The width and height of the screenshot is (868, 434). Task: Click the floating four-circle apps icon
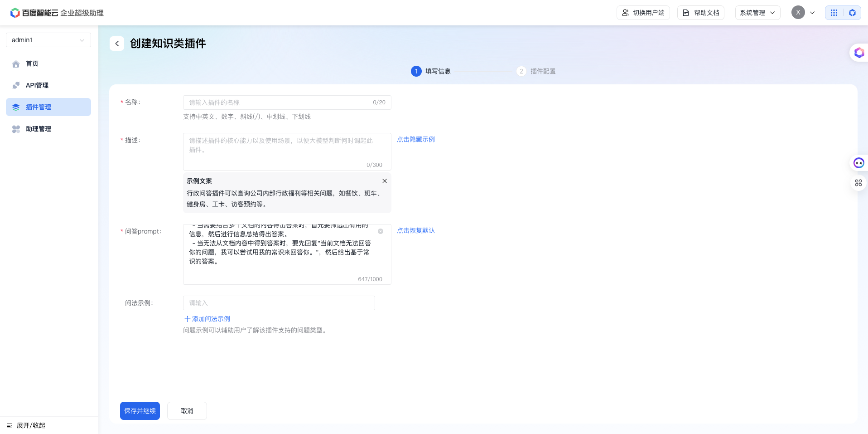pos(858,183)
